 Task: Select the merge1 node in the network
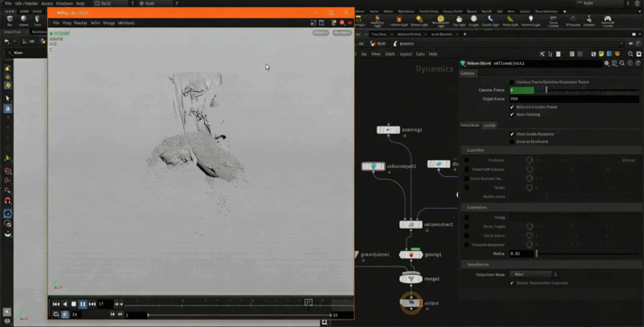pos(411,279)
